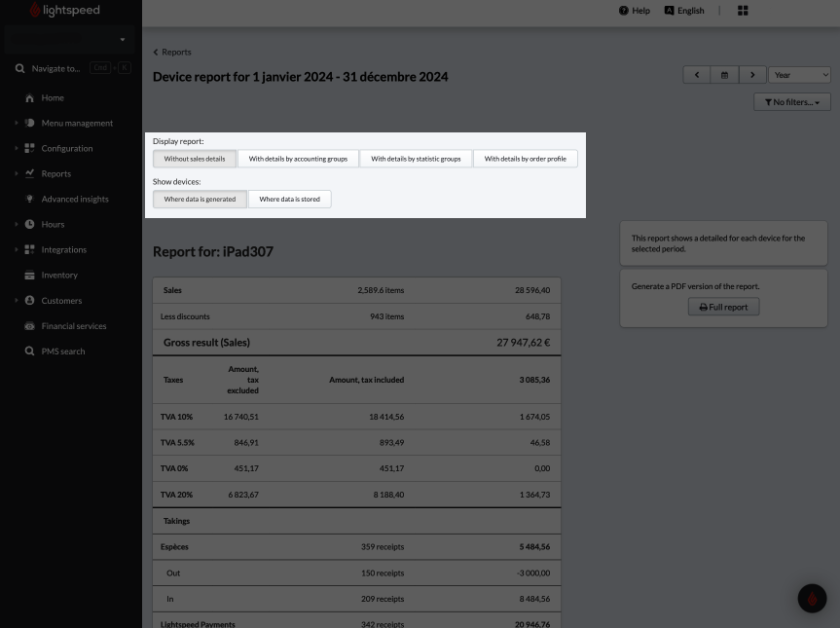Expand the Hours submenu arrow
This screenshot has width=840, height=628.
(17, 225)
